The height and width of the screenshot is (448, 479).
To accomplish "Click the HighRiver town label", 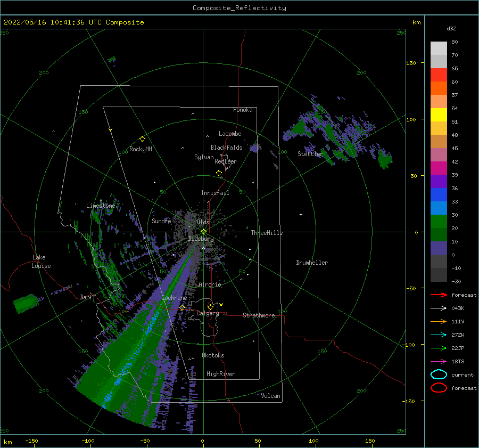I will click(221, 374).
